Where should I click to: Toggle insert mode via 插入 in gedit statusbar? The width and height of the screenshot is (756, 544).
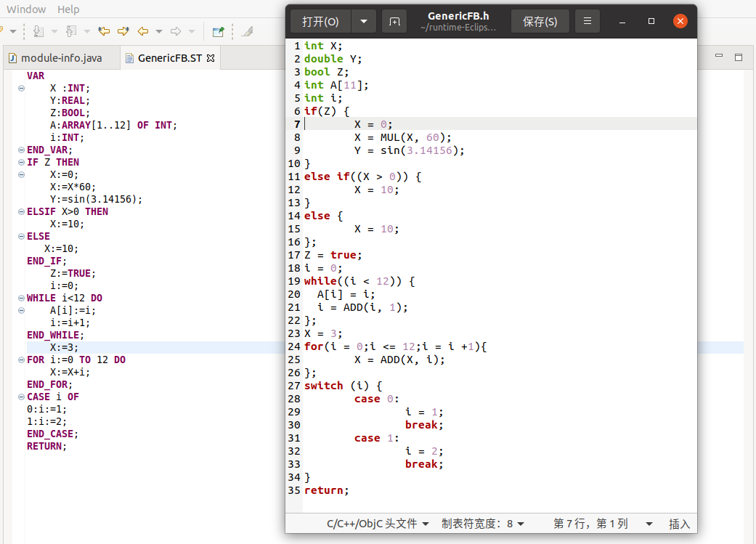678,524
